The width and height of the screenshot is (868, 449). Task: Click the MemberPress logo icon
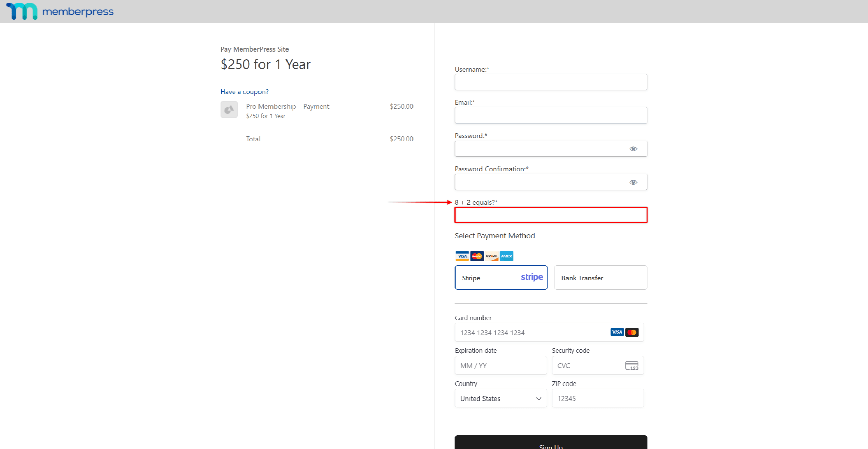22,11
